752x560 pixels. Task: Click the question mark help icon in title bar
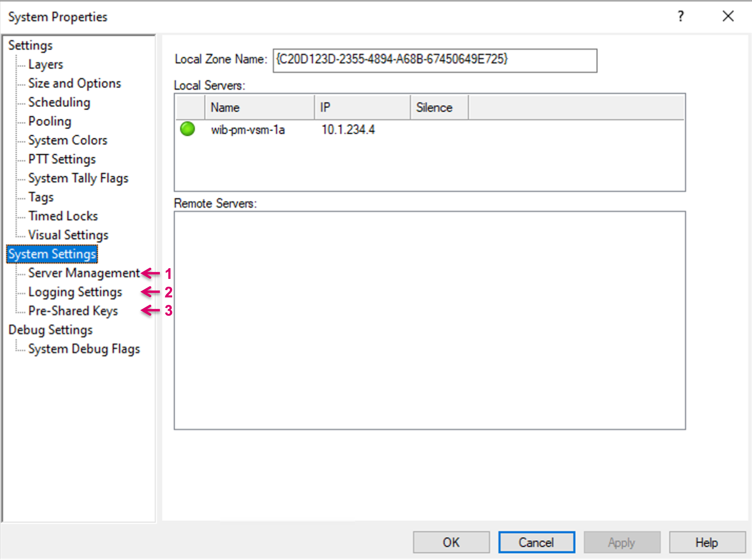click(680, 16)
